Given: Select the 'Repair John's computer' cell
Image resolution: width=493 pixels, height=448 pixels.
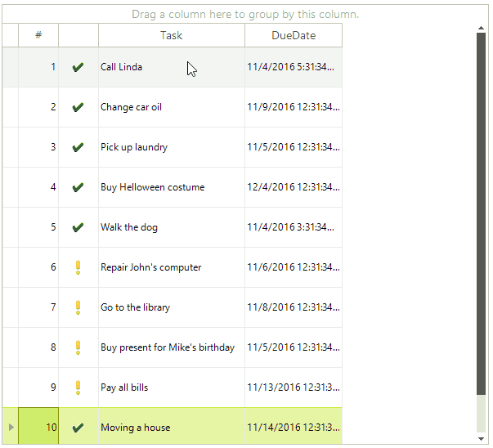Looking at the screenshot, I should [x=172, y=267].
